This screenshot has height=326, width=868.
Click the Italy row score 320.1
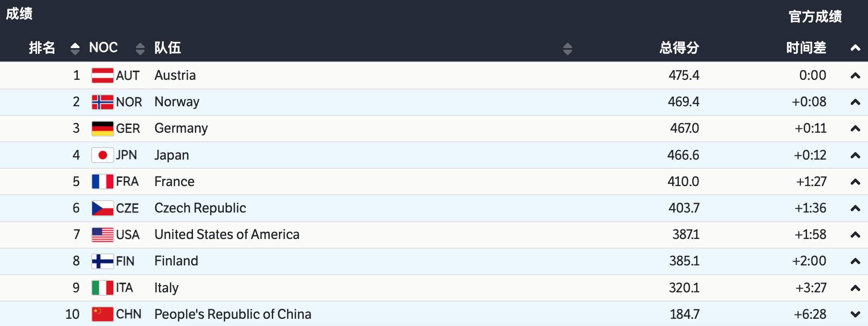pos(684,288)
